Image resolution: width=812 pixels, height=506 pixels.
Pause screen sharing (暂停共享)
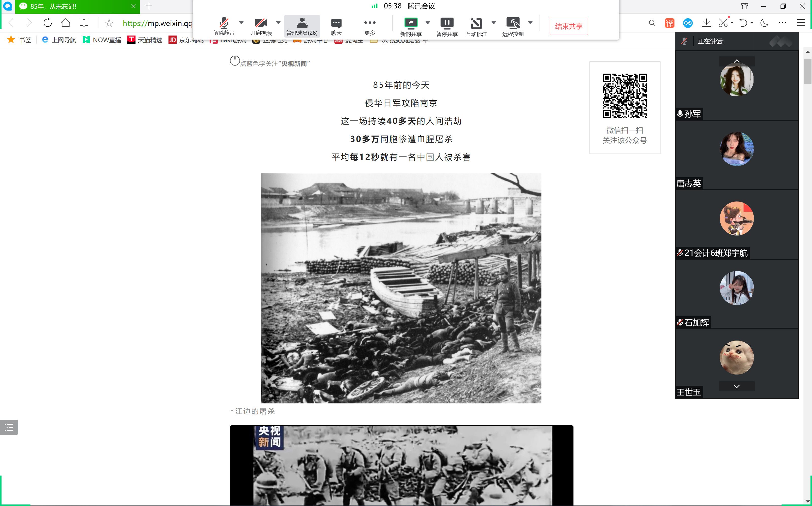[x=447, y=23]
